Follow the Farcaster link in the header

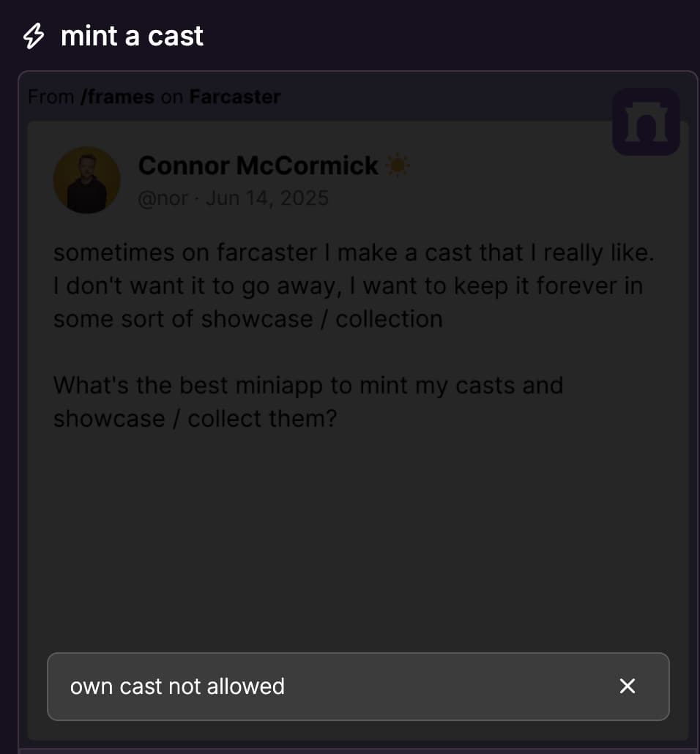235,97
